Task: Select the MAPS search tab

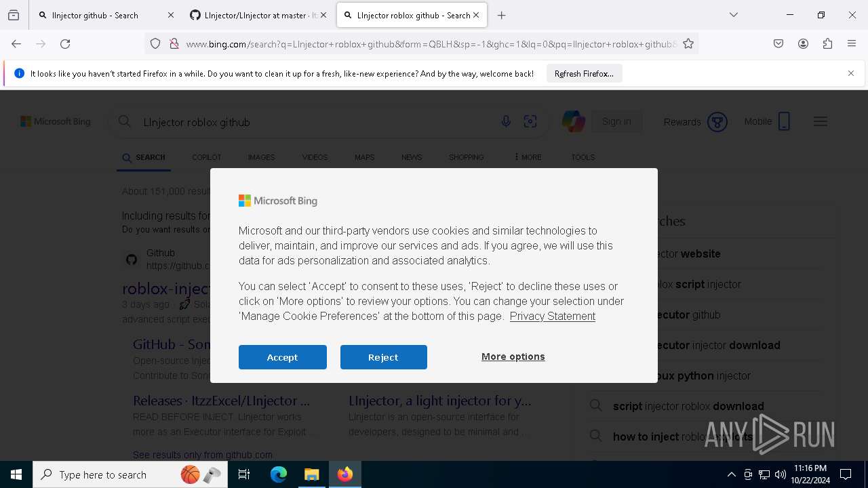Action: click(x=364, y=157)
